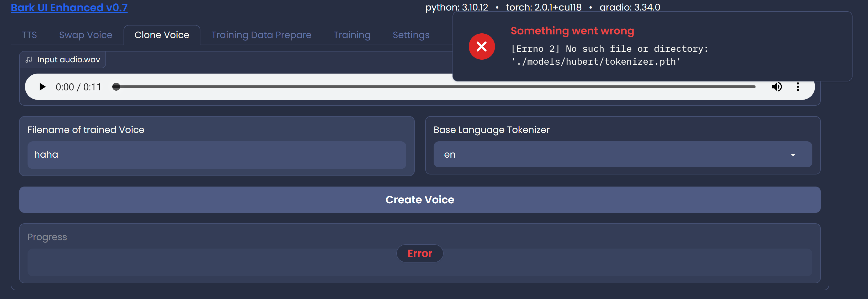Open the Bark UI Enhanced v0.7 link

point(69,7)
